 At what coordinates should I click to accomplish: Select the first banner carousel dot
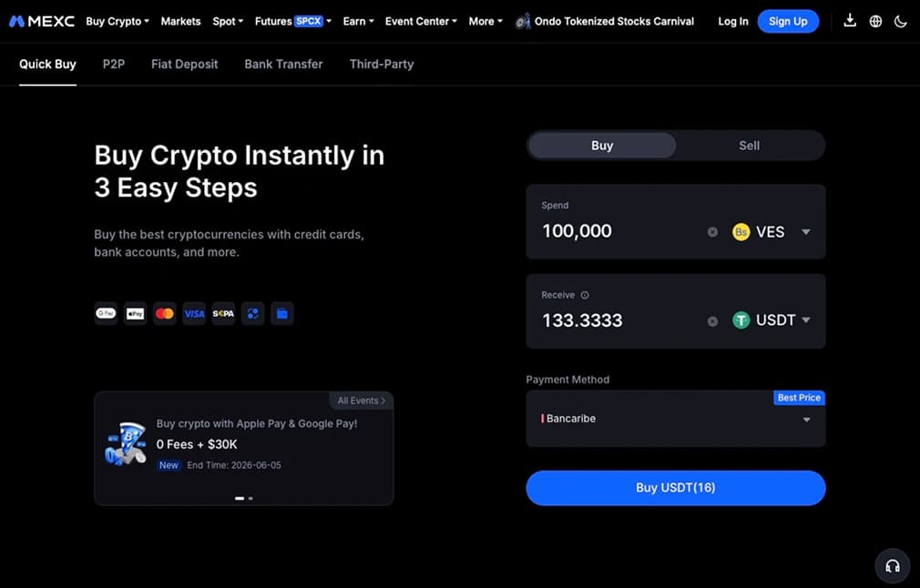240,498
